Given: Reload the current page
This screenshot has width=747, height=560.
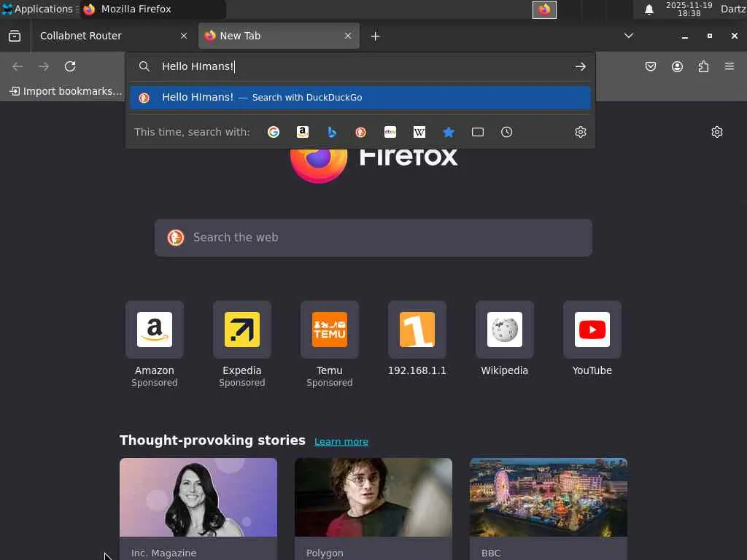Looking at the screenshot, I should point(70,66).
